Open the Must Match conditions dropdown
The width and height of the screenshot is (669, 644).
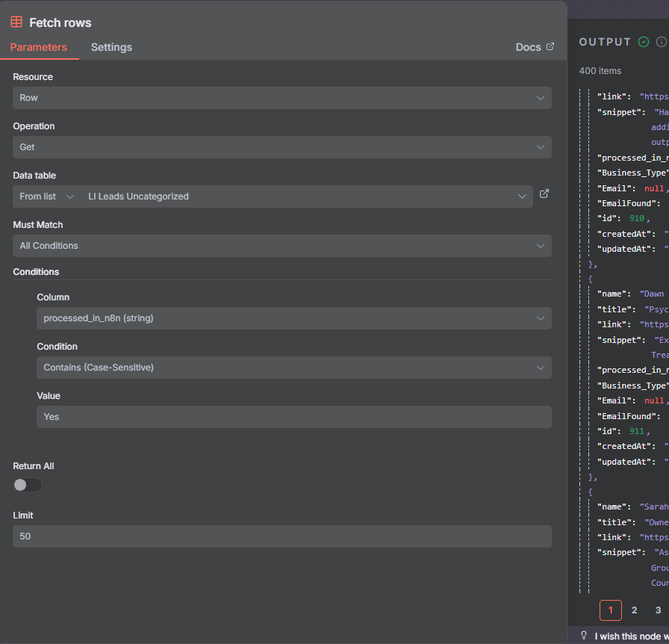click(x=282, y=246)
